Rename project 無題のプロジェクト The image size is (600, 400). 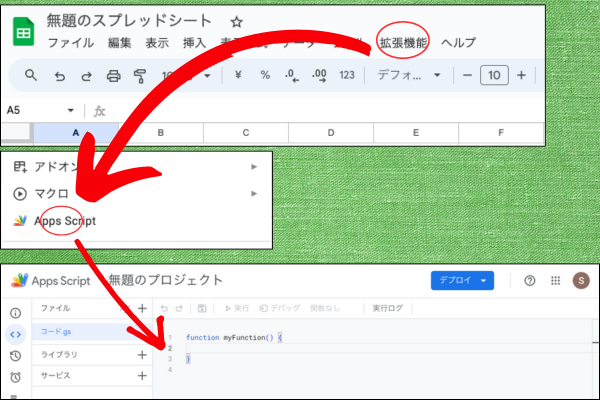[165, 280]
